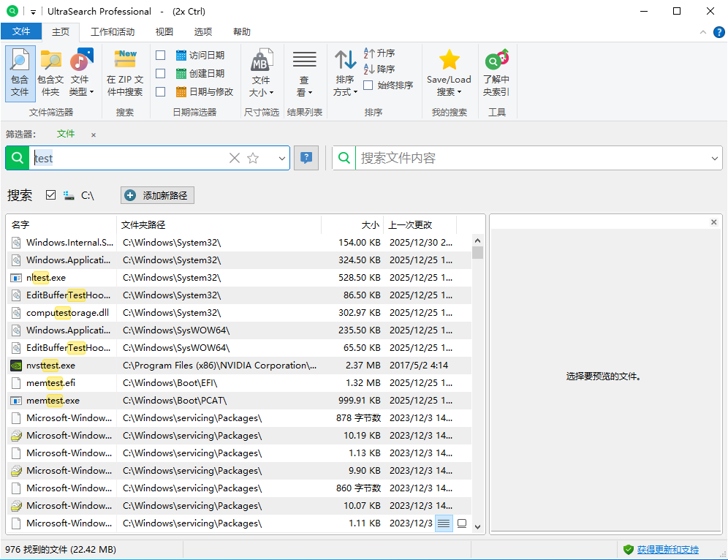Click the memtest.exe file icon
Viewport: 728px width, 560px height.
tap(16, 401)
